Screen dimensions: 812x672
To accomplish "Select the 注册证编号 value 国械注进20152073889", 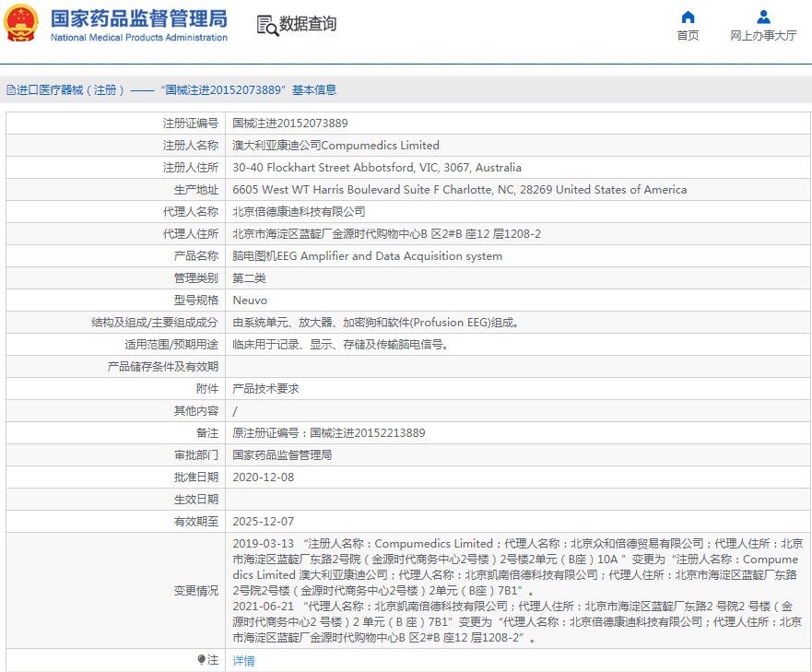I will (289, 124).
